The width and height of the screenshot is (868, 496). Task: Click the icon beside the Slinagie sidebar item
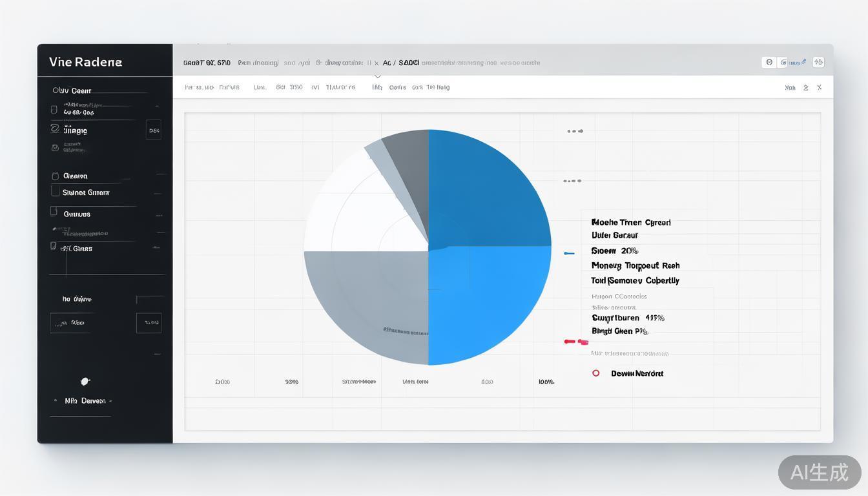[55, 129]
